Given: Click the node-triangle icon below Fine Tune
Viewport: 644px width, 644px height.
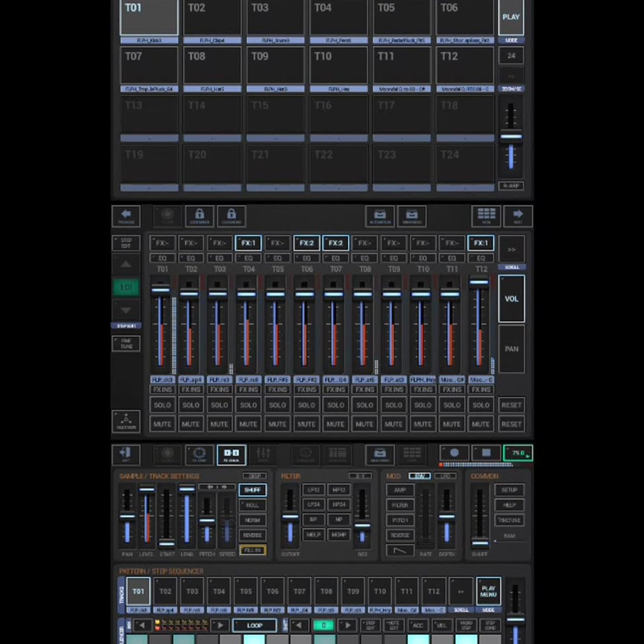Looking at the screenshot, I should click(x=126, y=421).
